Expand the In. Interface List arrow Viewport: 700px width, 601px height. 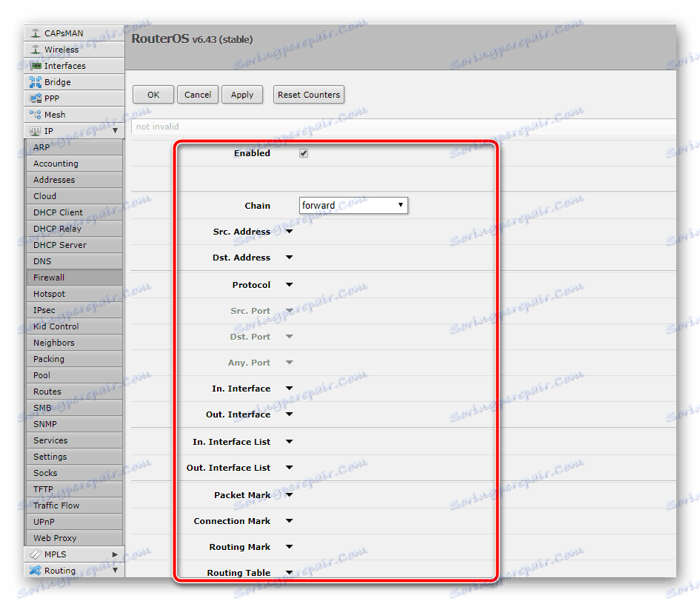290,442
